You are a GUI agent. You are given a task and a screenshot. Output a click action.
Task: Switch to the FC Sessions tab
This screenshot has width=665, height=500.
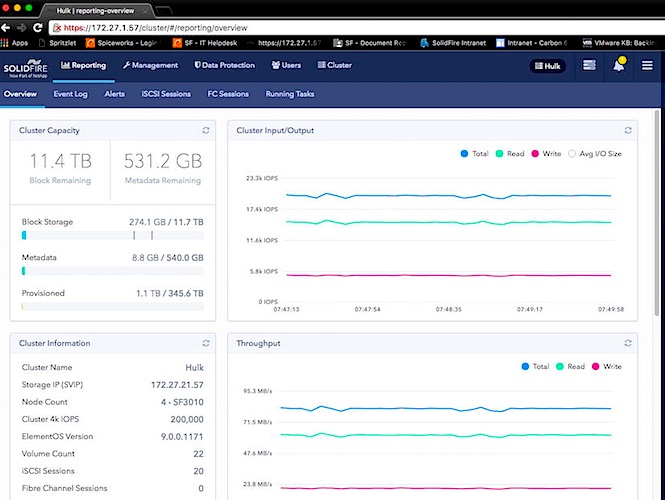point(228,94)
